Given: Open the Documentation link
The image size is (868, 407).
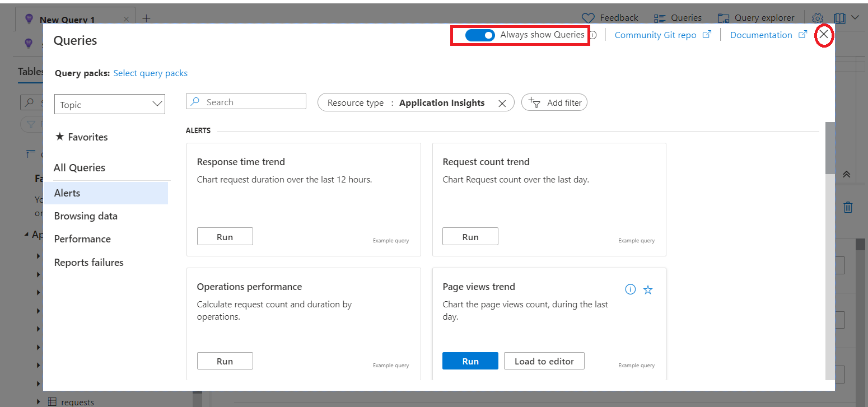Looking at the screenshot, I should click(768, 35).
